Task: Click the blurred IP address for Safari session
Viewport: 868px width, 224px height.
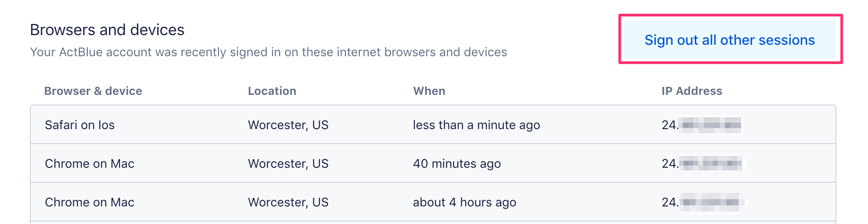Action: point(702,125)
